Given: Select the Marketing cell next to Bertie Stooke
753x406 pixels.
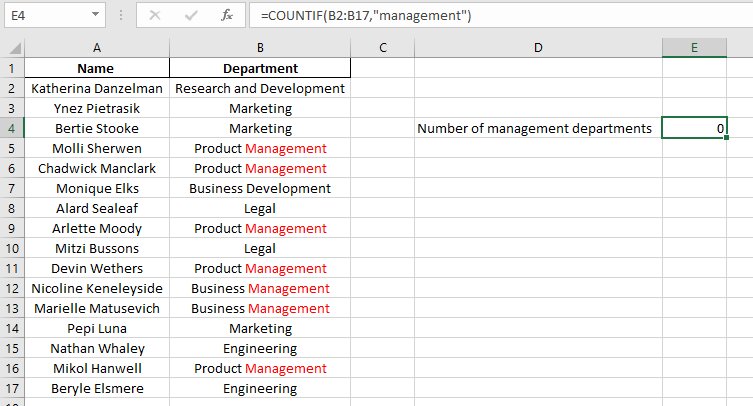Looking at the screenshot, I should click(x=260, y=128).
